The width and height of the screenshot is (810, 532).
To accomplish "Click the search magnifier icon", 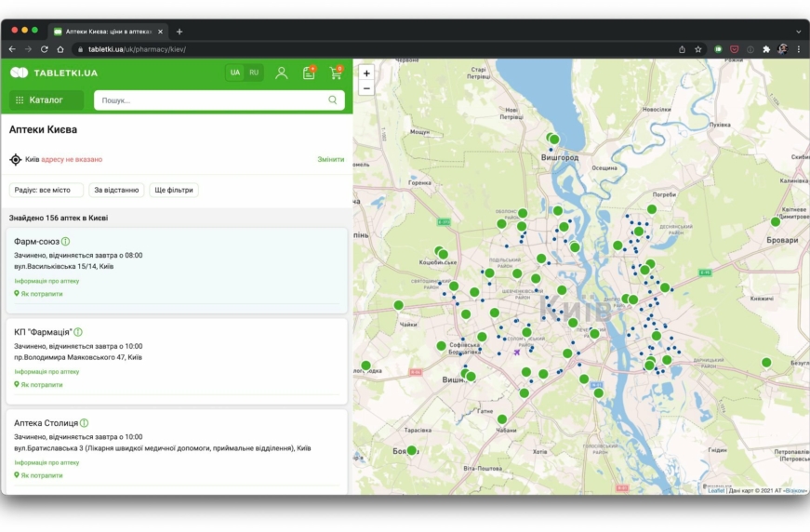I will coord(333,100).
